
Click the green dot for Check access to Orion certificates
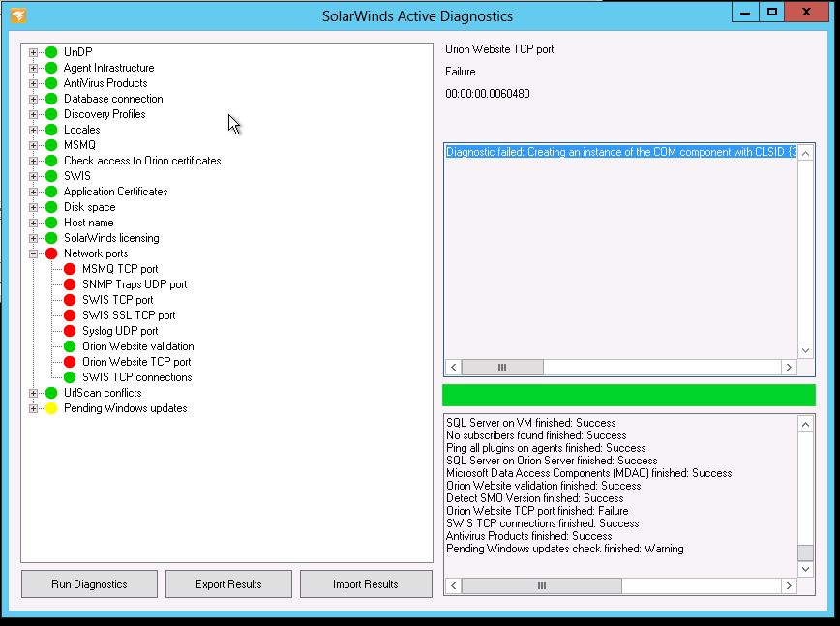point(51,161)
